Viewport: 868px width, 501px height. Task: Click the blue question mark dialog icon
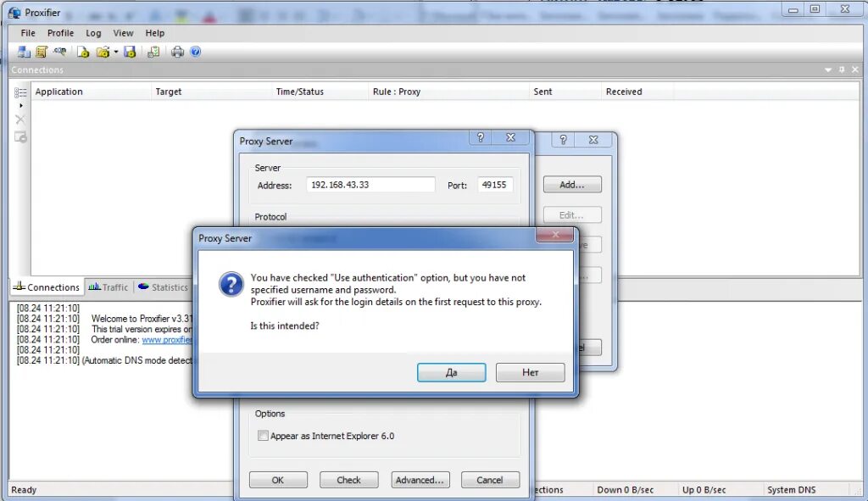coord(231,284)
